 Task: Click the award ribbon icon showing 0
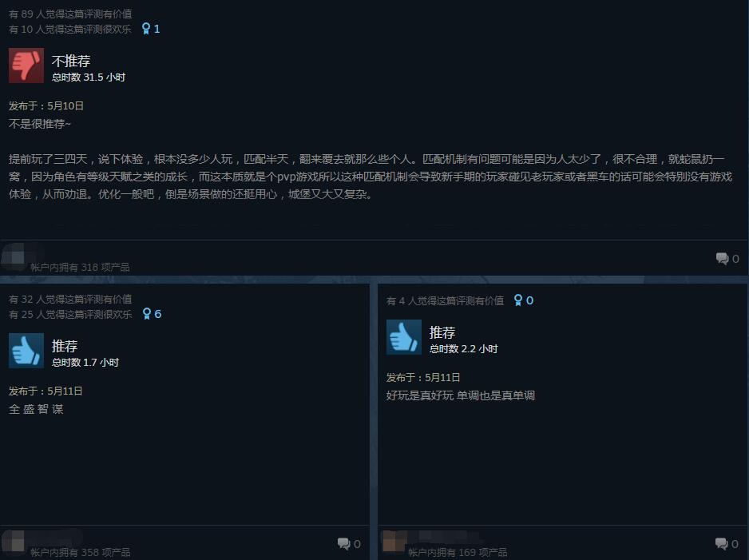tap(517, 300)
